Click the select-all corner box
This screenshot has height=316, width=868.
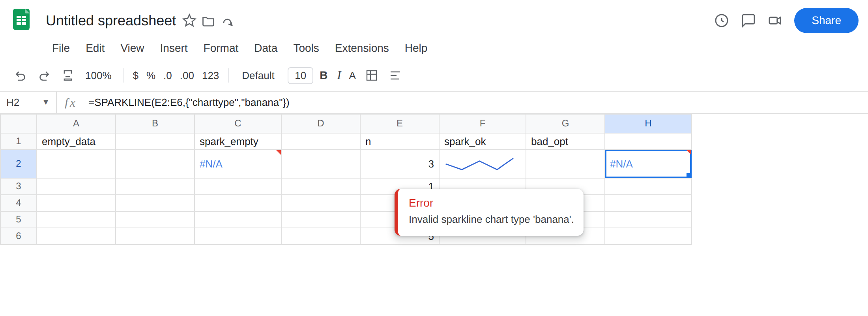pyautogui.click(x=19, y=124)
